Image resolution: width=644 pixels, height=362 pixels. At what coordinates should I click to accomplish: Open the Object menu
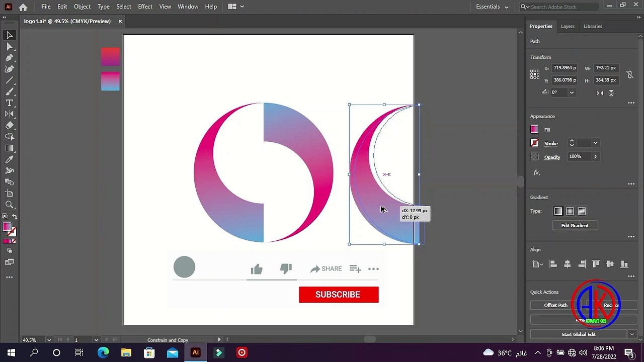82,7
